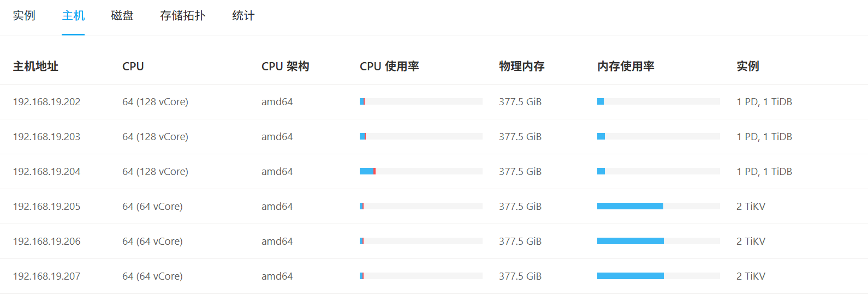Click the 内存使用率 bar for 192.168.19.205
This screenshot has width=868, height=302.
658,206
